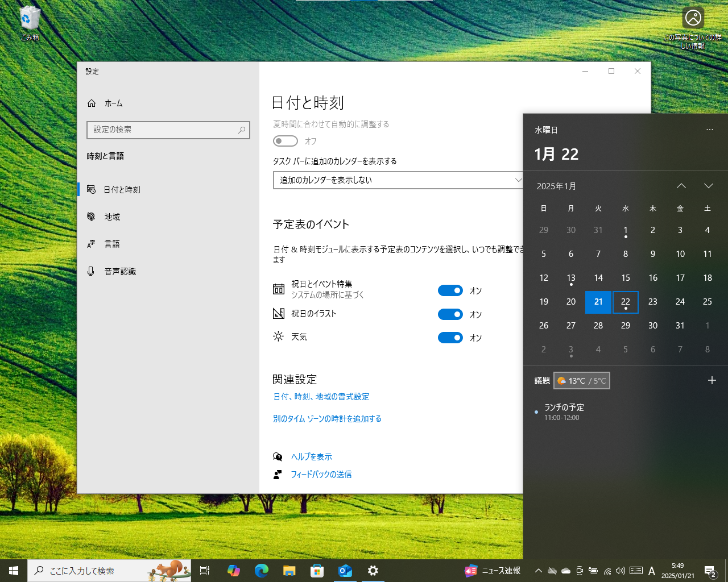Open Microsoft Store from the taskbar
This screenshot has height=582, width=728.
[317, 571]
